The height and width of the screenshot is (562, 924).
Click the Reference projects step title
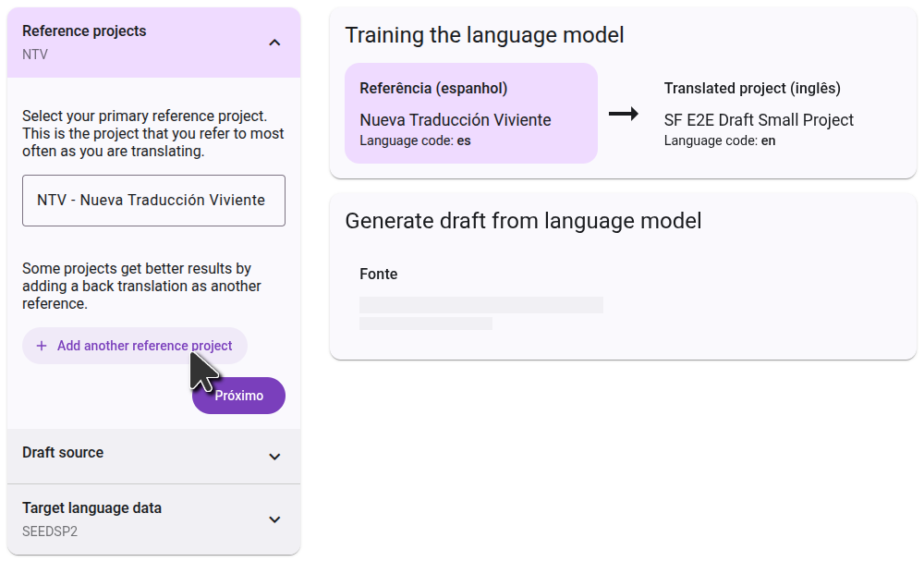(84, 31)
